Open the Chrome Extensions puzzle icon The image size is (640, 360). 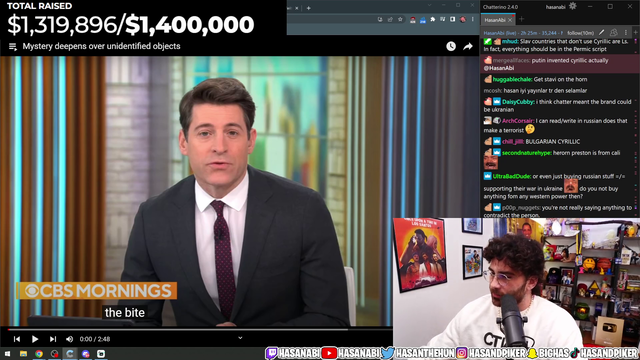pyautogui.click(x=433, y=19)
